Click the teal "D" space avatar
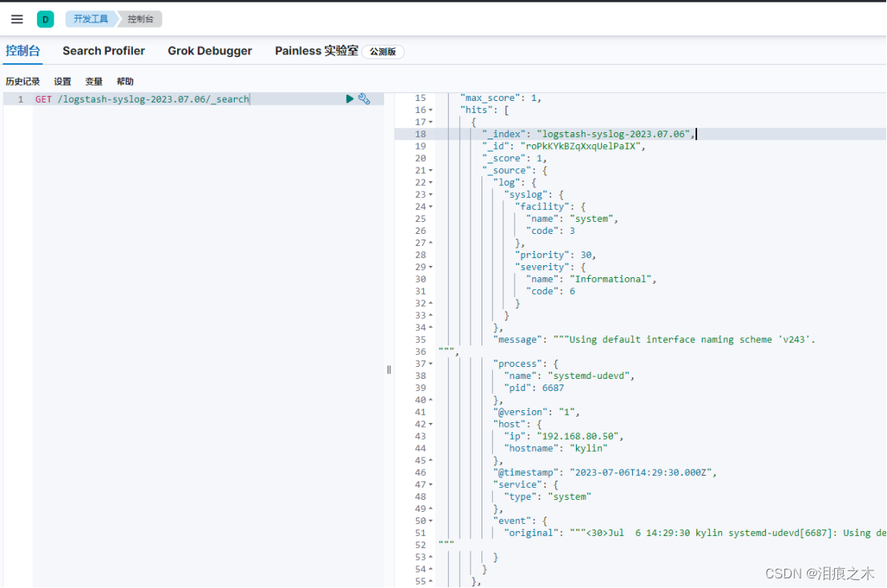887x588 pixels. click(45, 18)
